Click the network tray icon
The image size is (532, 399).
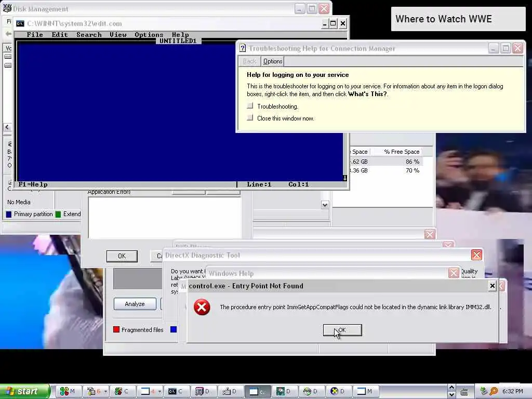pos(484,391)
